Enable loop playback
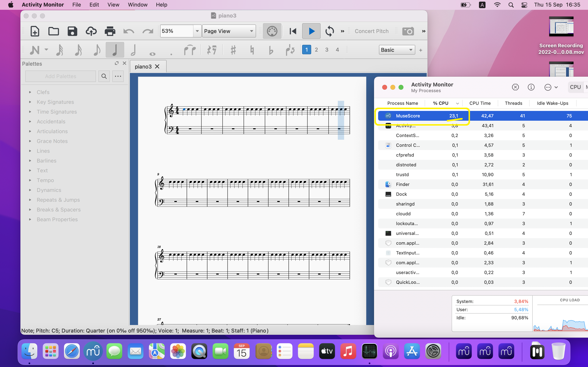Screen dimensions: 588x367 coord(330,31)
